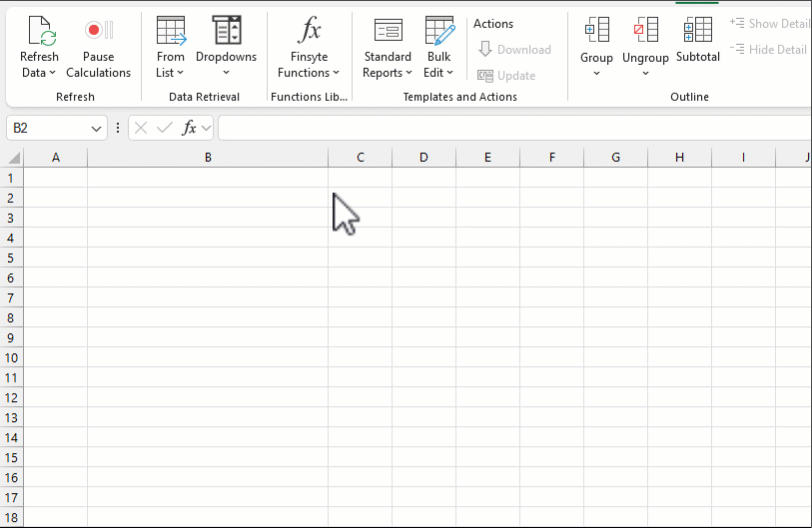Open the From List retrieval icon
This screenshot has height=528, width=812.
[x=171, y=31]
